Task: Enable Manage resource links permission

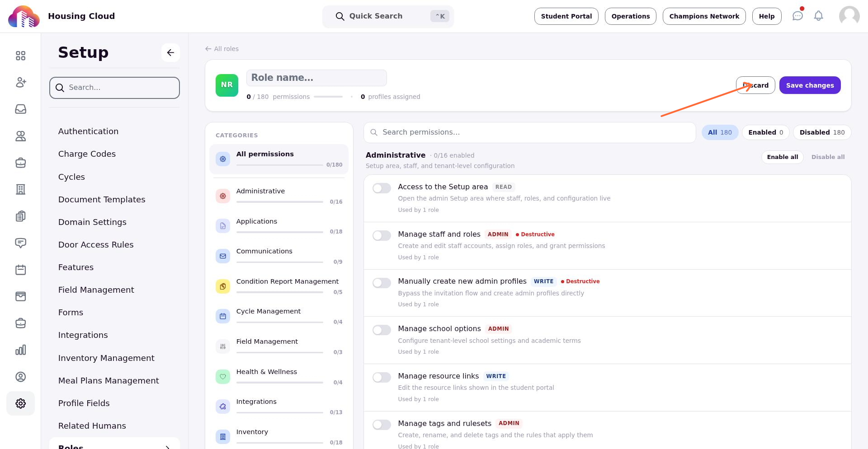Action: coord(382,378)
